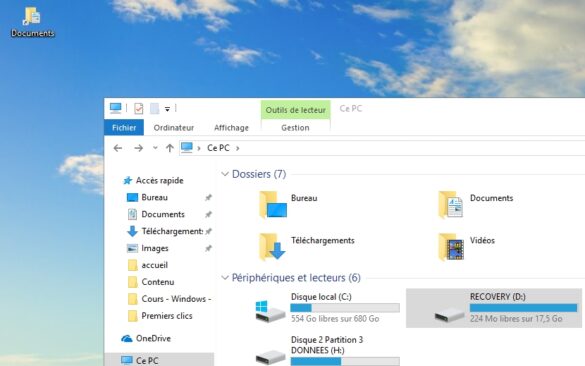This screenshot has height=366, width=585.
Task: Open Documents in the Accès rapide list
Action: [x=163, y=214]
